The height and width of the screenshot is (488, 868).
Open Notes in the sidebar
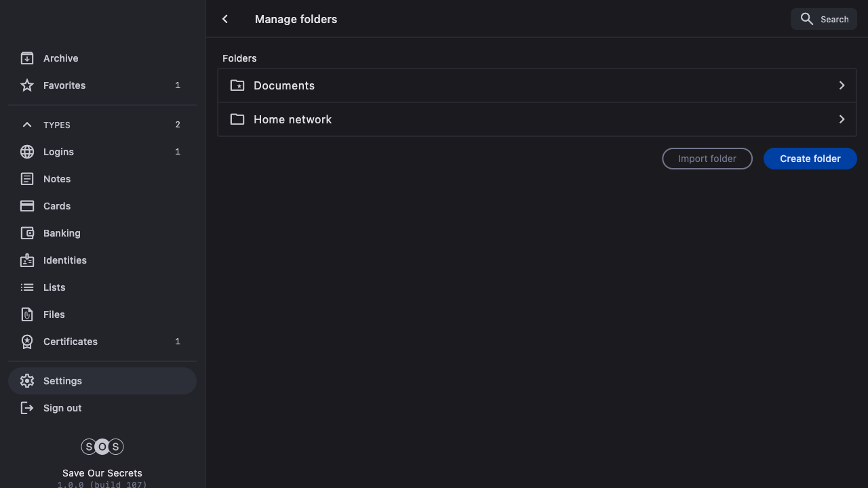point(57,179)
